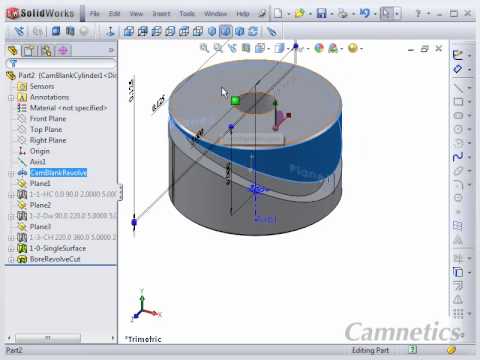
Task: Click the feature tree horizontal scrollbar
Action: [48, 338]
